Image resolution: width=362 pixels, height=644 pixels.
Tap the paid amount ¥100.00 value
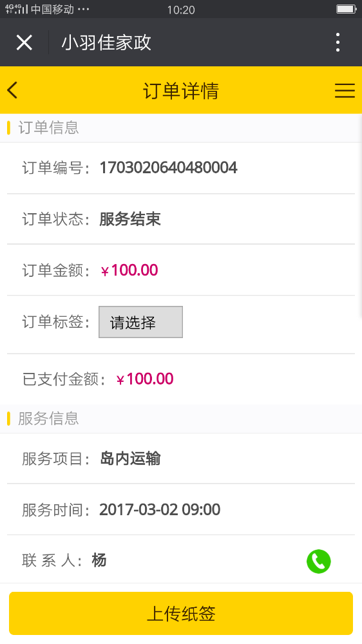pos(145,379)
